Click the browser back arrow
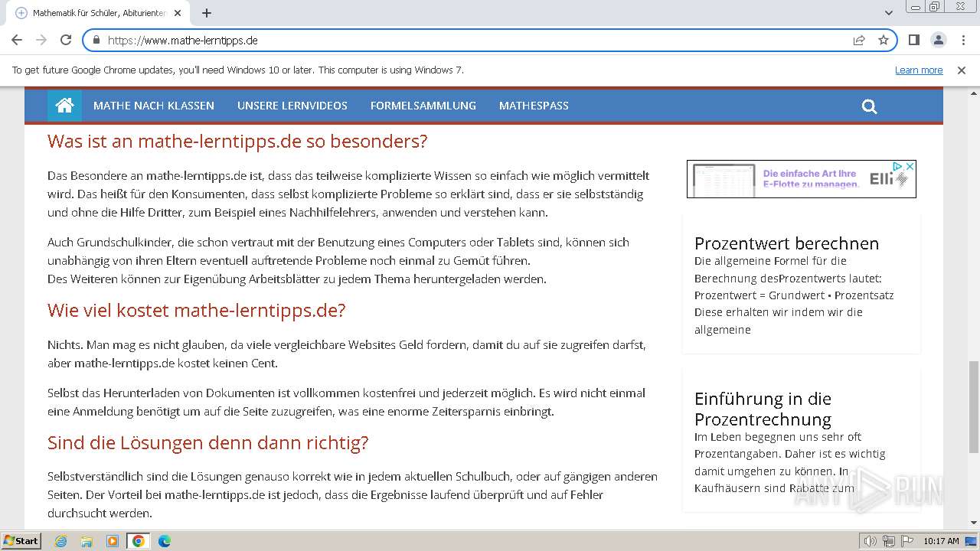The height and width of the screenshot is (551, 980). (17, 40)
